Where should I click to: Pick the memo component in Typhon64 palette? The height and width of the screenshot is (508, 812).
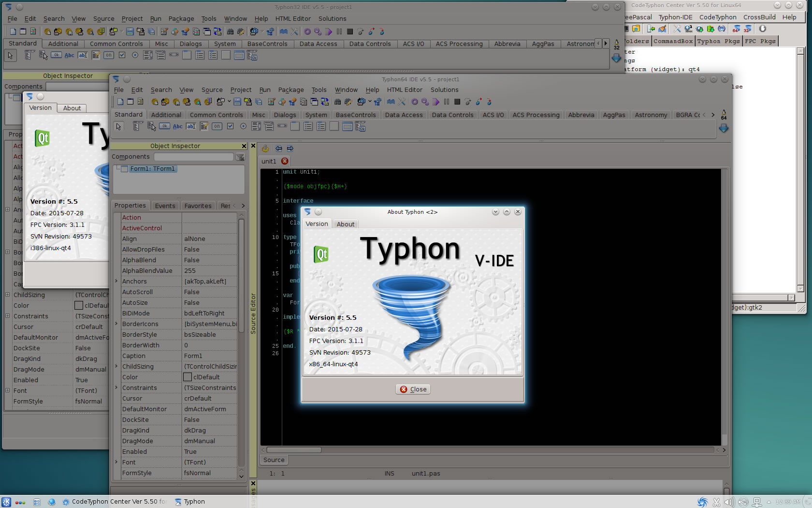[204, 126]
